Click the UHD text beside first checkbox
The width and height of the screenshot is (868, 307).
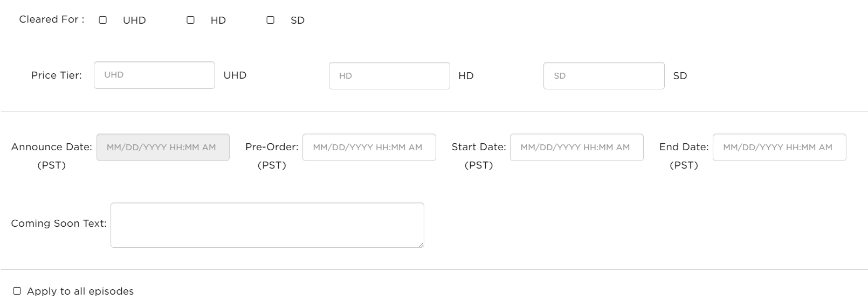[134, 20]
